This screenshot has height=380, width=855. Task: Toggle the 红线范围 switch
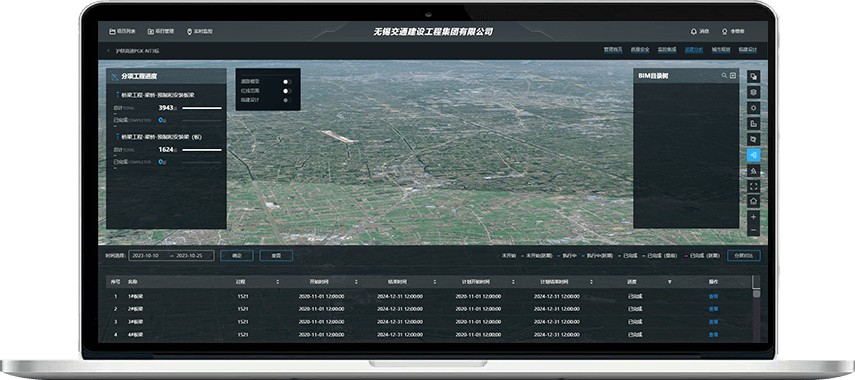pyautogui.click(x=287, y=91)
